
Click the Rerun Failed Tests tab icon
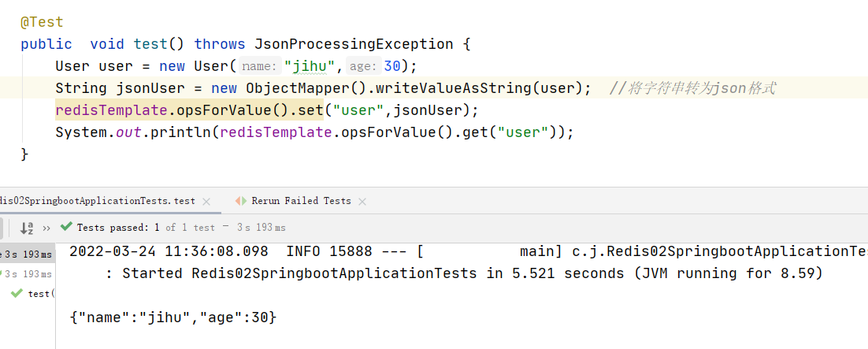(x=241, y=201)
